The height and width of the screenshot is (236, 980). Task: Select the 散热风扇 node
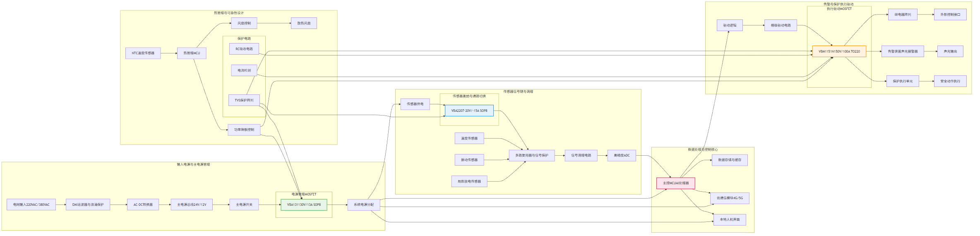(304, 23)
